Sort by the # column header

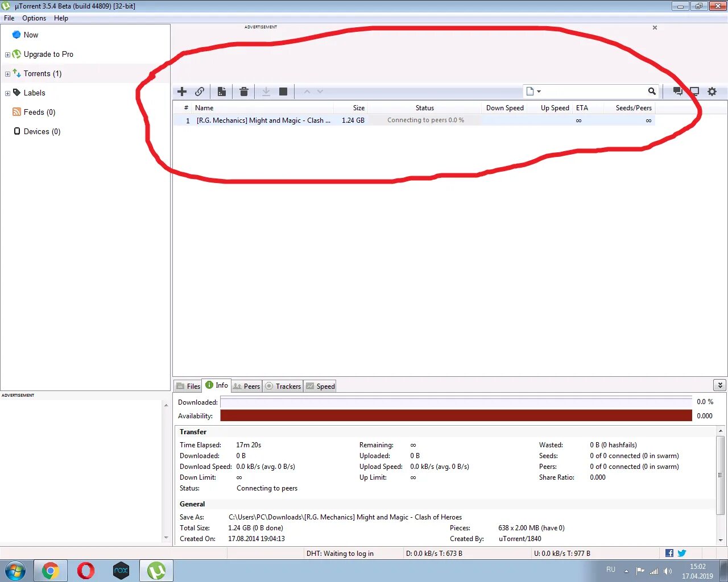coord(183,108)
